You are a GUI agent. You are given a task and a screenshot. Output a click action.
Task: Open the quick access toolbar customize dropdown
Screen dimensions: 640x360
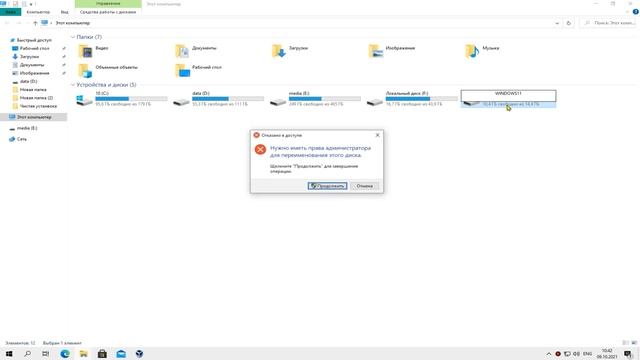coord(31,4)
